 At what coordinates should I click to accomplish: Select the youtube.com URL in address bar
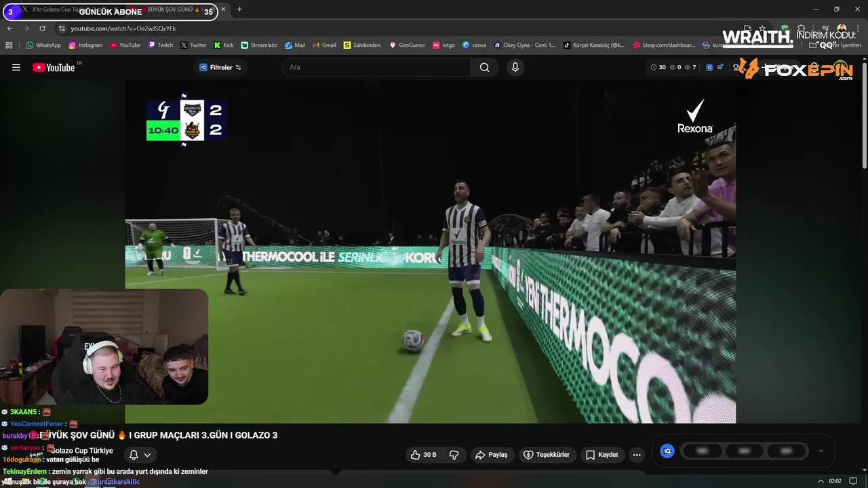pos(123,28)
